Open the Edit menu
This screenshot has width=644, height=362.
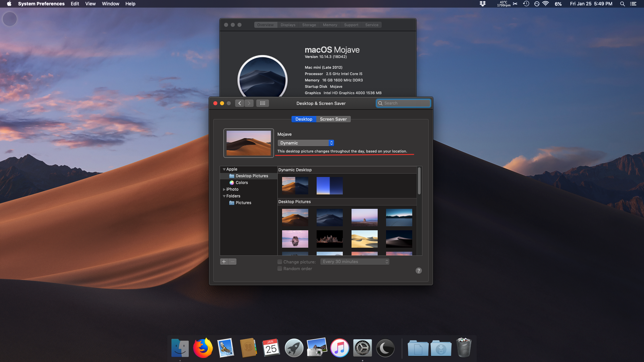coord(75,4)
